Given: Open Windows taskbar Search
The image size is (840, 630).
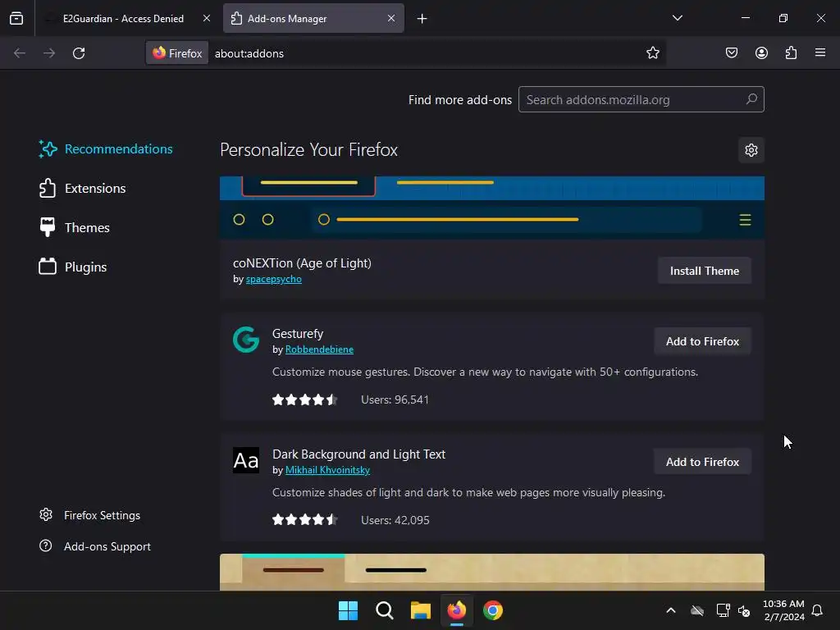Looking at the screenshot, I should (x=384, y=610).
